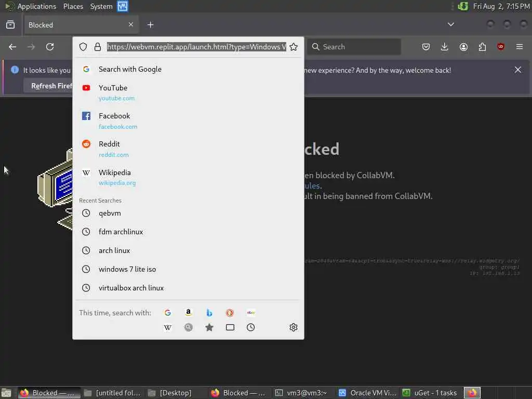Search this time with eBay
Image resolution: width=532 pixels, height=399 pixels.
point(251,313)
